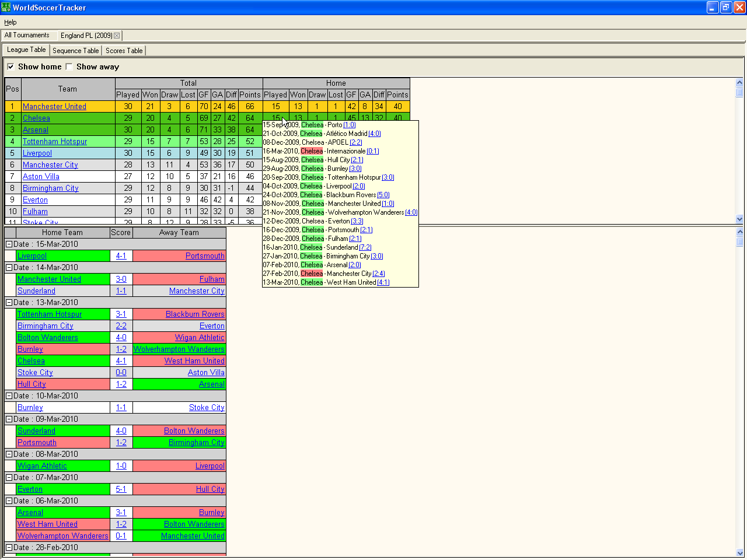
Task: Switch to the League Table tab
Action: 26,50
